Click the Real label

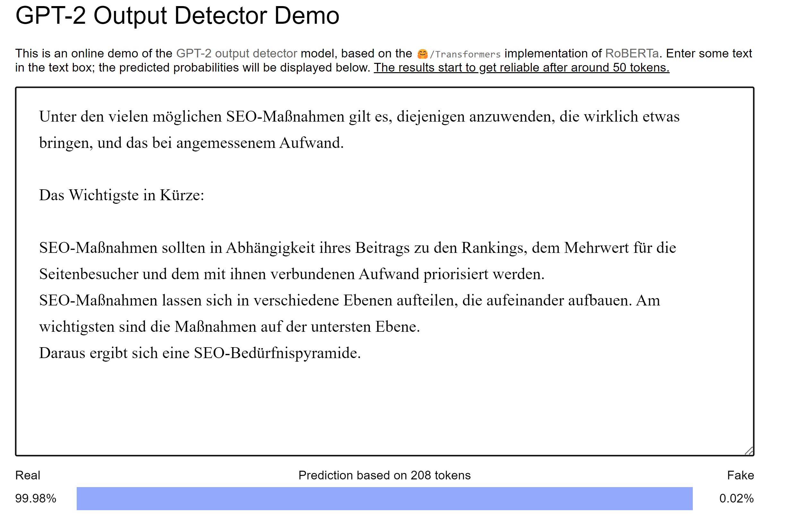(28, 475)
